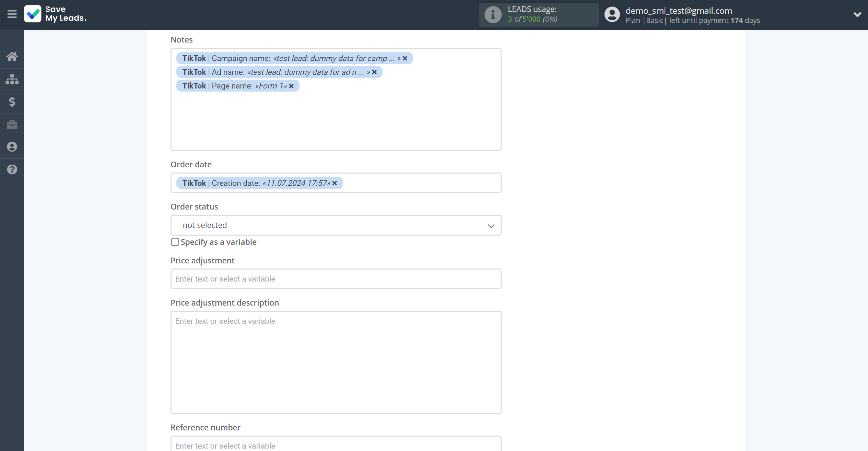Click the LEADS usage info icon
Image resolution: width=868 pixels, height=451 pixels.
point(493,15)
